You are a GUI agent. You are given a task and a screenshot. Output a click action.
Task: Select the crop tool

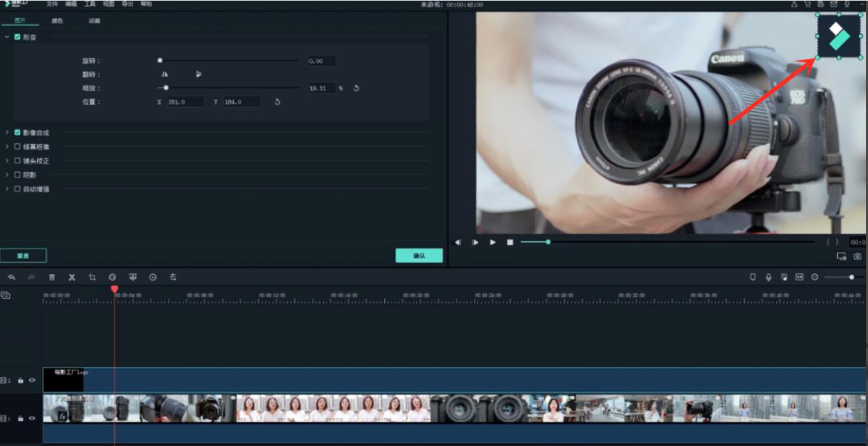[93, 277]
